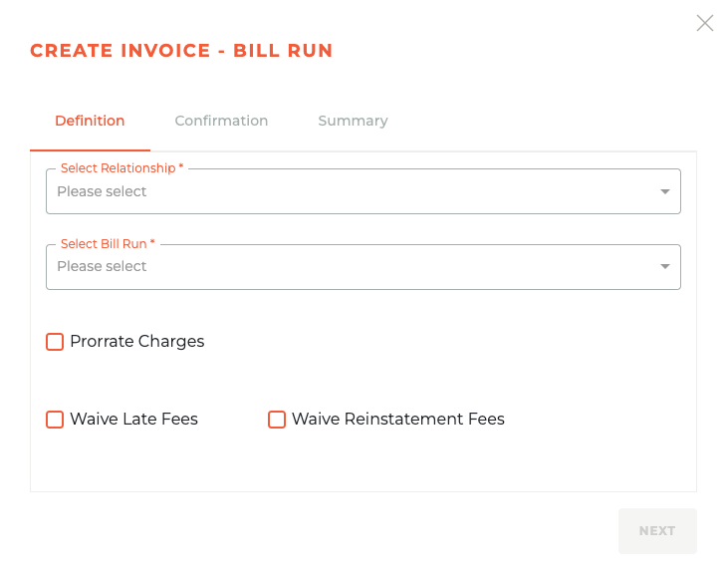Close the Create Invoice dialog
728x583 pixels.
(704, 23)
